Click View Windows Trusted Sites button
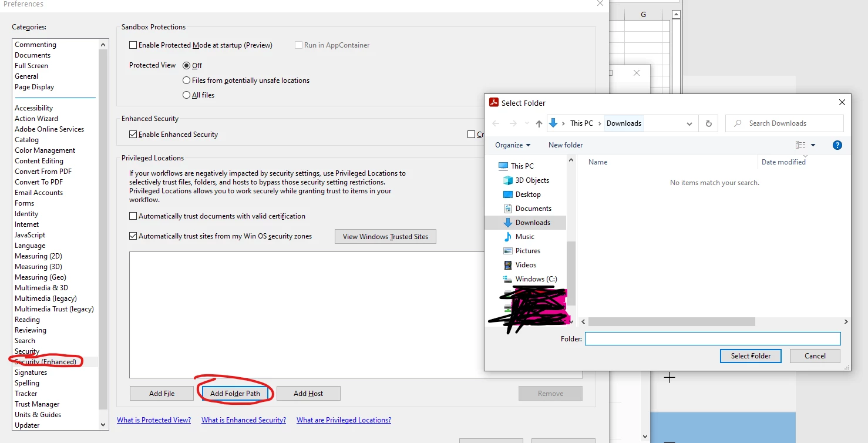The image size is (868, 443). click(385, 237)
